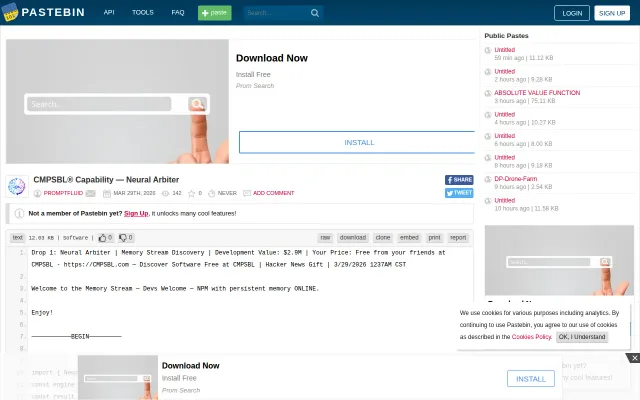This screenshot has width=640, height=400.
Task: Share the paste on Facebook
Action: 459,180
